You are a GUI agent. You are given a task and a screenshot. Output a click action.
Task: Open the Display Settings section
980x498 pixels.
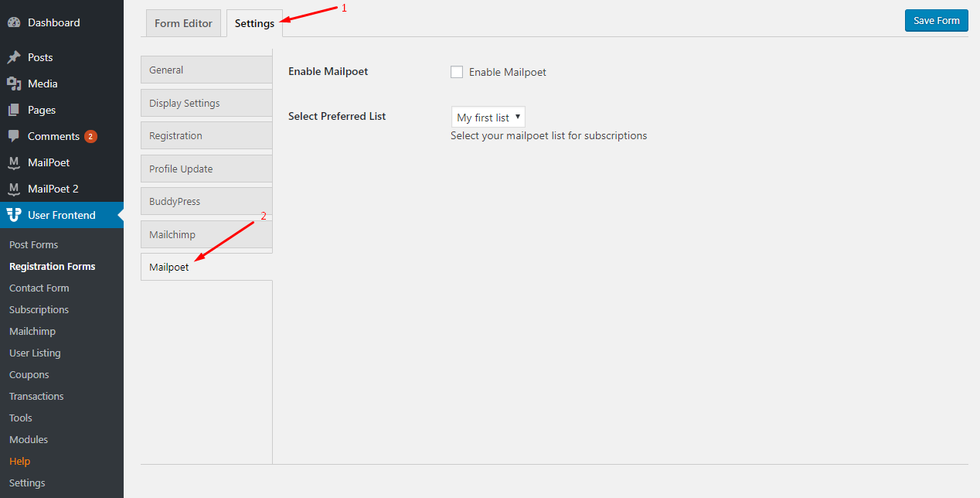[x=206, y=103]
